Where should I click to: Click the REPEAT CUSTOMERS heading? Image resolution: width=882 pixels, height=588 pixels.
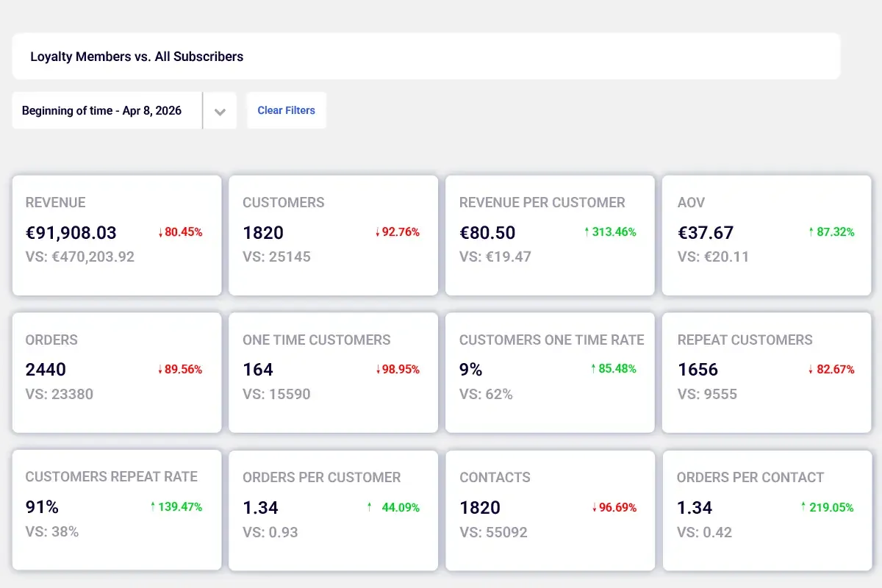(x=745, y=340)
